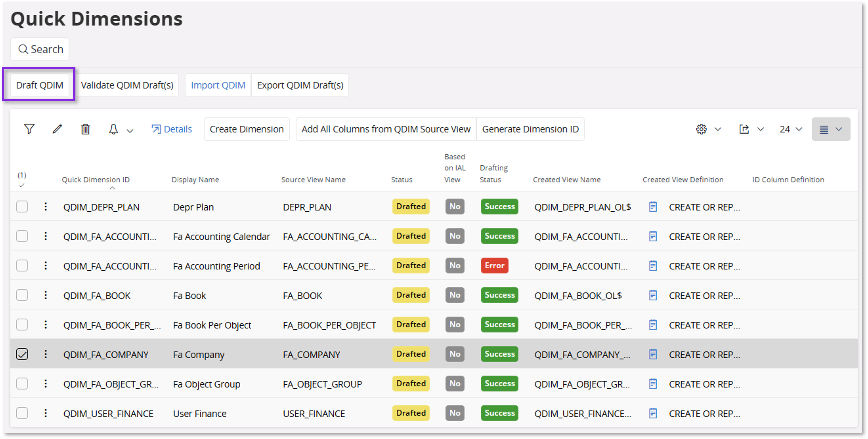Uncheck the Fa Company row checkbox
Screen dimensions: 868x439
tap(22, 354)
